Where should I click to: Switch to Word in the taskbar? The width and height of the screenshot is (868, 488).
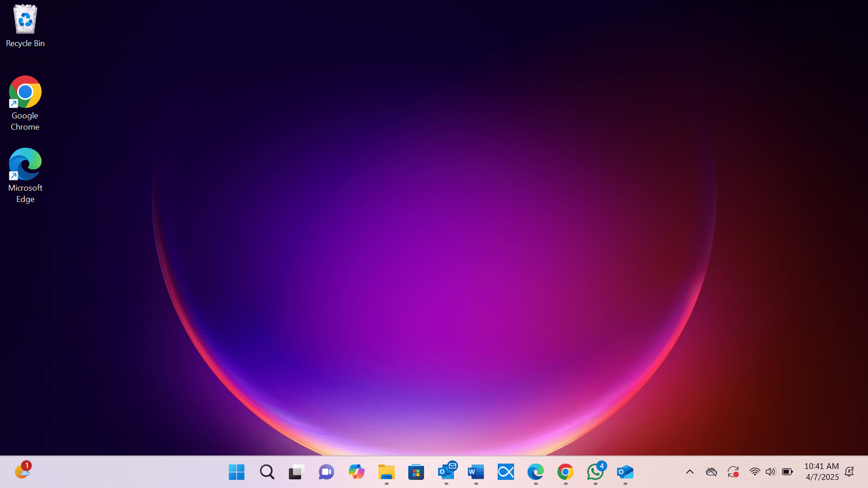(476, 472)
